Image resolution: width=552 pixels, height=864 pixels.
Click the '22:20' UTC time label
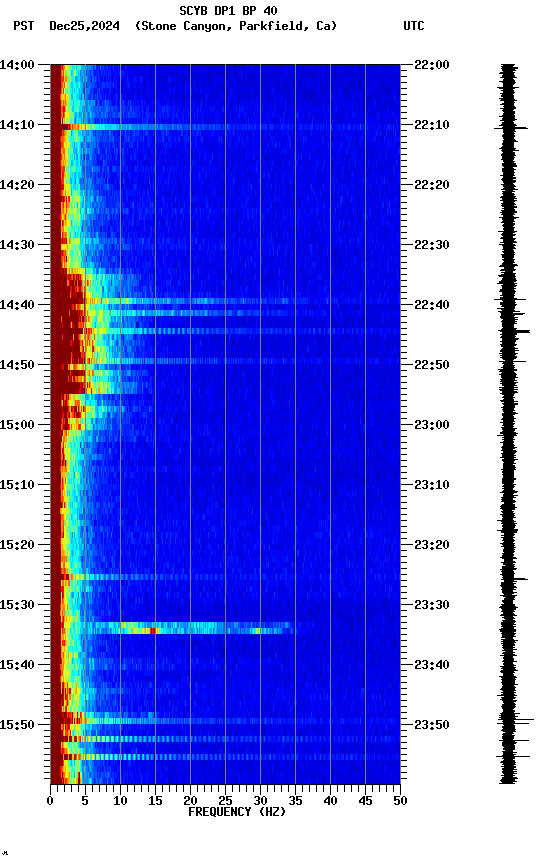pyautogui.click(x=432, y=185)
